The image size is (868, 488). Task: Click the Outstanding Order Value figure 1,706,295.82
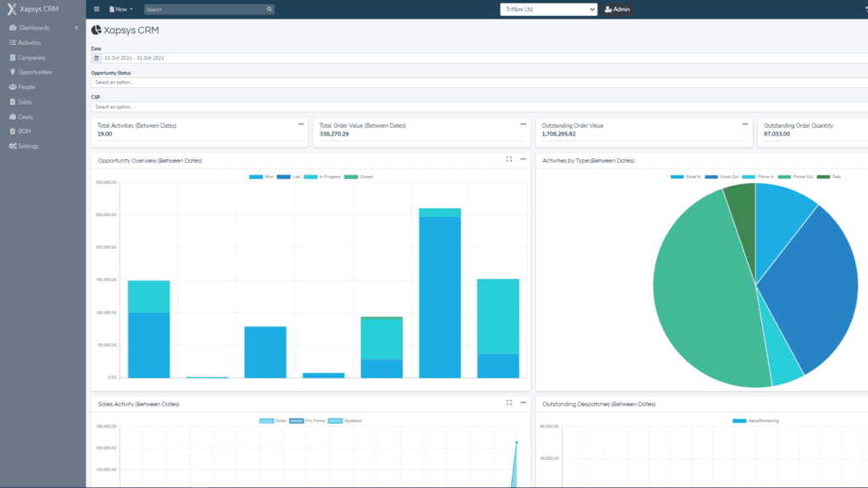pos(559,134)
